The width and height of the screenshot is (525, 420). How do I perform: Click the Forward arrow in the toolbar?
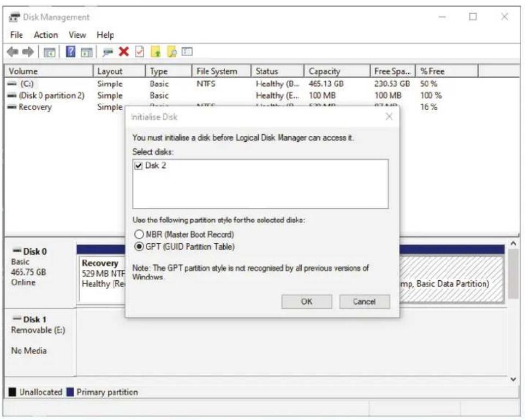pyautogui.click(x=28, y=52)
